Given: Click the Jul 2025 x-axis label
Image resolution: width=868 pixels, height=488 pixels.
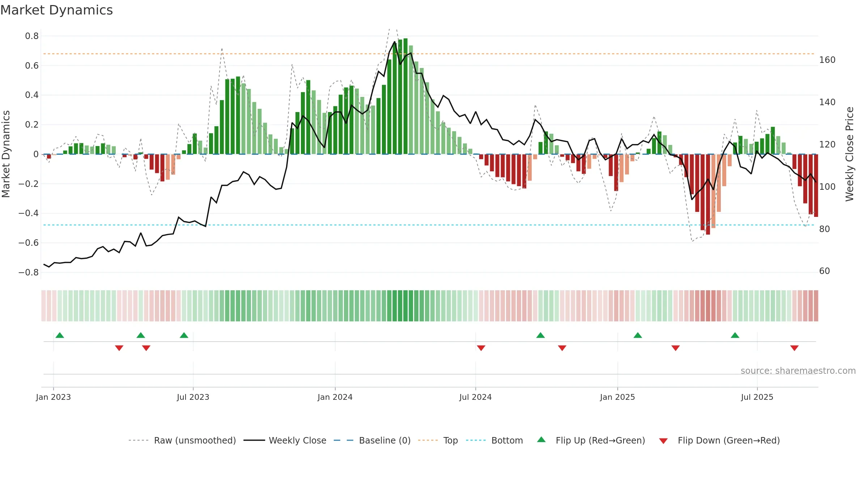Looking at the screenshot, I should pyautogui.click(x=757, y=397).
